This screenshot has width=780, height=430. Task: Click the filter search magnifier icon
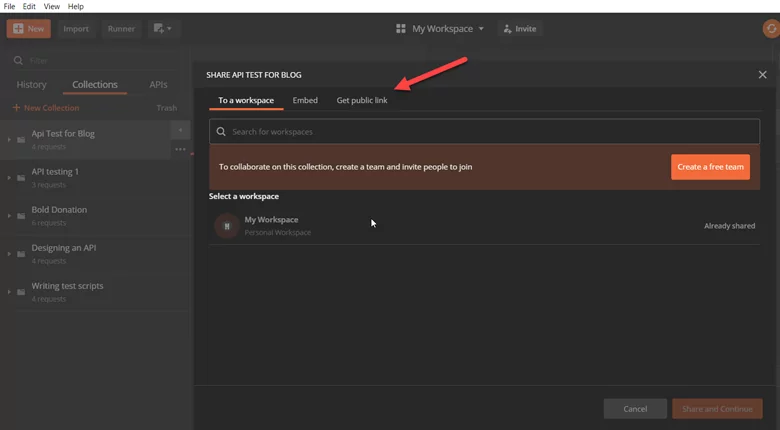(18, 60)
